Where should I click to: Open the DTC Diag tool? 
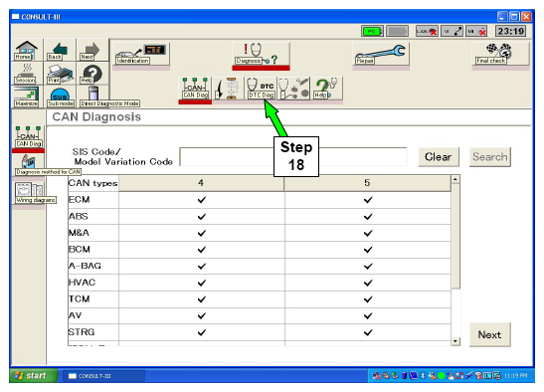(261, 89)
